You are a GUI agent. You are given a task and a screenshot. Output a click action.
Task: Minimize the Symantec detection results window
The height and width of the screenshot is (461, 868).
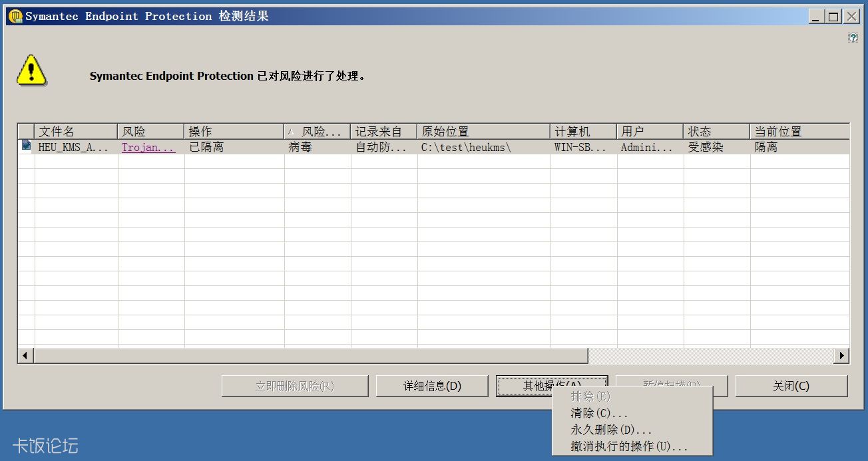click(817, 17)
